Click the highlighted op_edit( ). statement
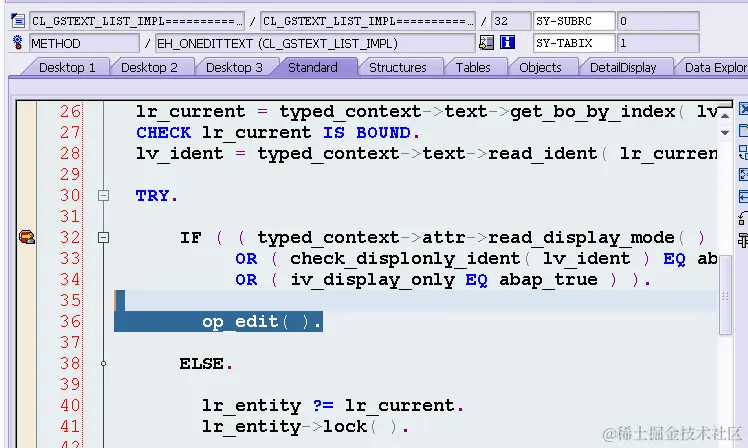This screenshot has width=748, height=448. 261,322
